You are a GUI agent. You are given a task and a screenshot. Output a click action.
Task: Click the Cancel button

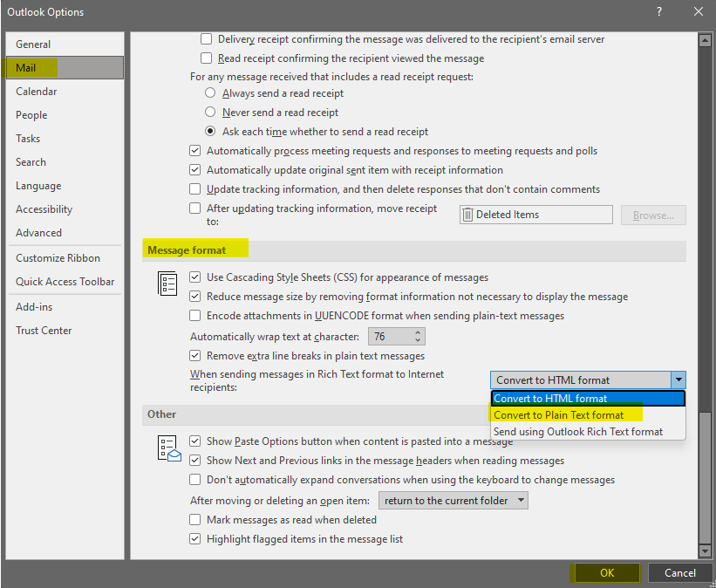click(x=680, y=573)
